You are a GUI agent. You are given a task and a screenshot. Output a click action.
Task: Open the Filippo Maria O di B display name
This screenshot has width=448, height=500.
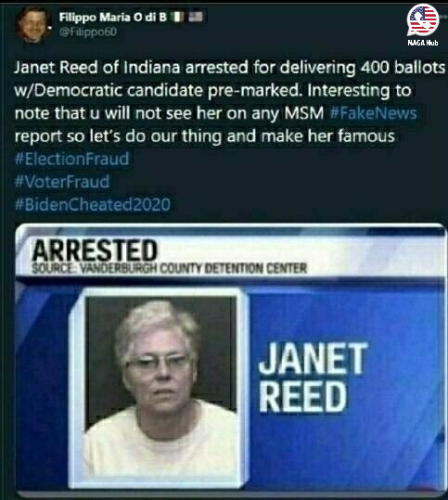pos(113,17)
